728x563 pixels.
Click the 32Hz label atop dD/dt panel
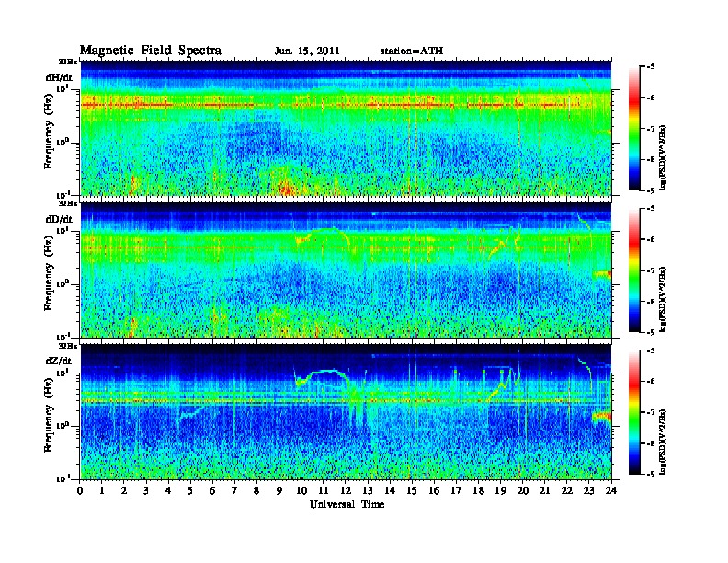(x=68, y=203)
